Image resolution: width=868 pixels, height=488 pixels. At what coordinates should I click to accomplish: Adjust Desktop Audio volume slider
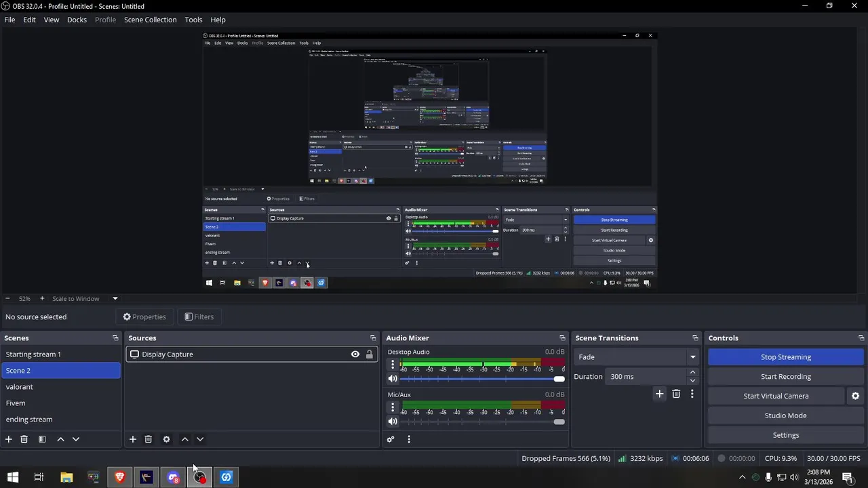[x=483, y=379]
